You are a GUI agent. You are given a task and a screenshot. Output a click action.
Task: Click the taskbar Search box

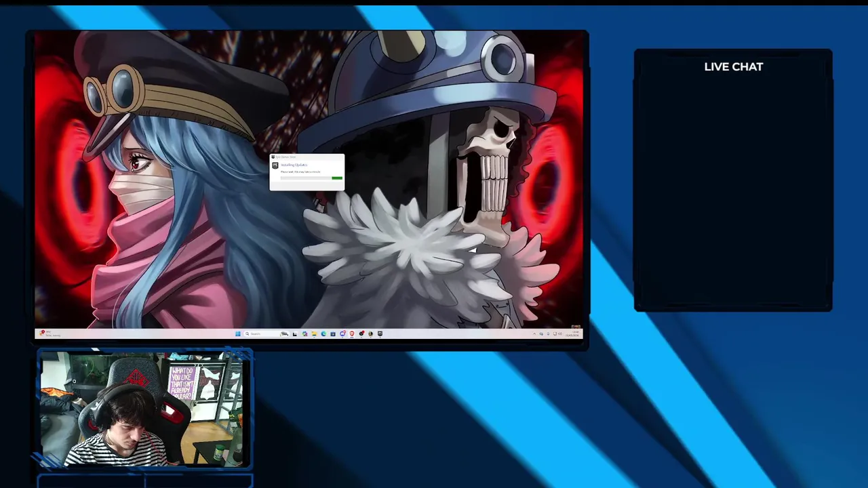tap(267, 333)
